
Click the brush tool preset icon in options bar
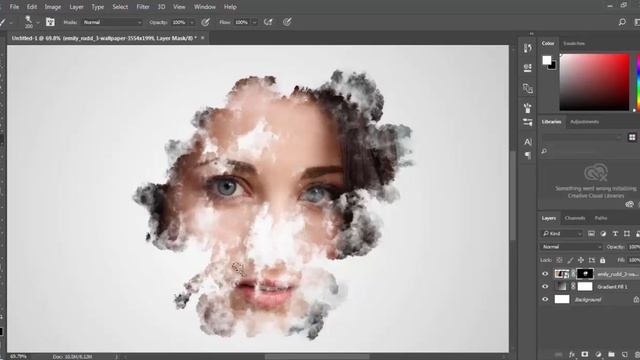[x=3, y=22]
